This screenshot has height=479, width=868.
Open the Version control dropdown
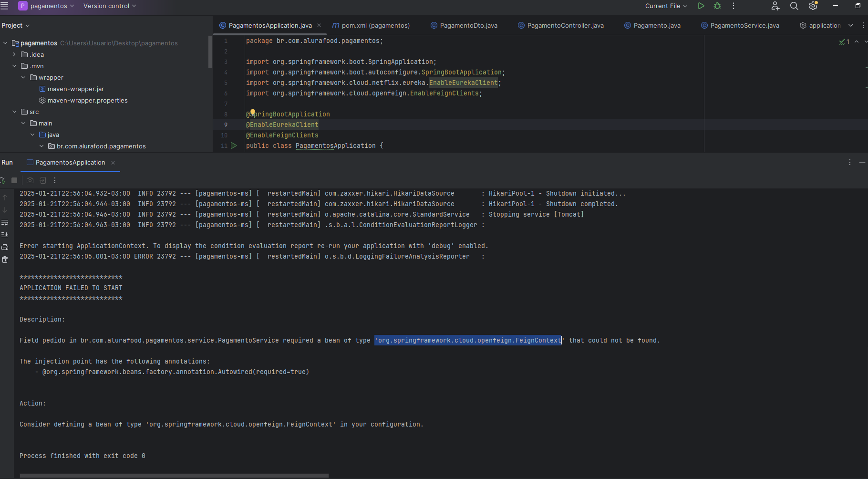point(110,6)
